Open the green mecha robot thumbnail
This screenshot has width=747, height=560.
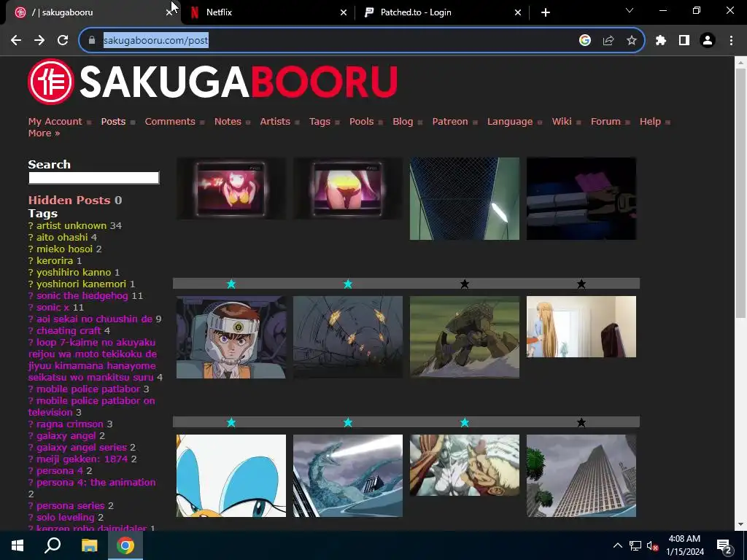(465, 337)
